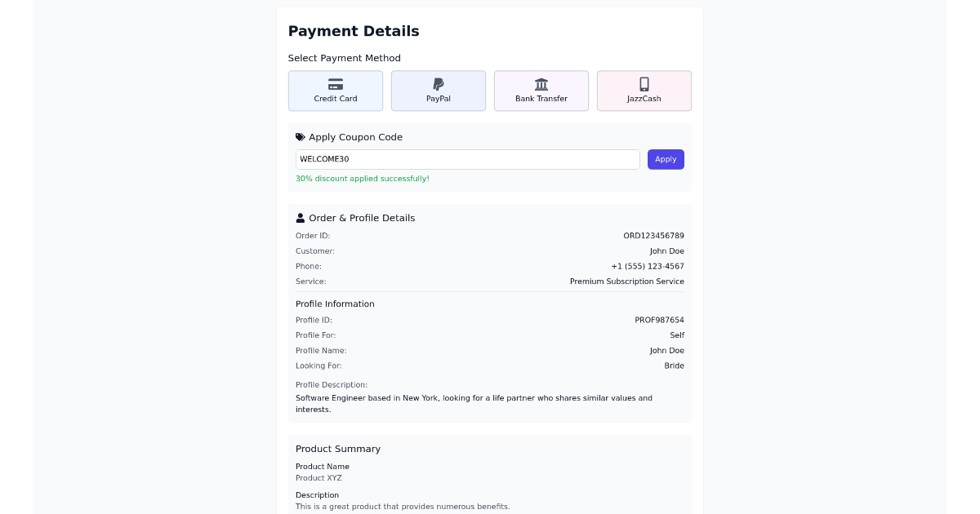Click the discount applied success message
Viewport: 980px width, 514px height.
[x=363, y=179]
